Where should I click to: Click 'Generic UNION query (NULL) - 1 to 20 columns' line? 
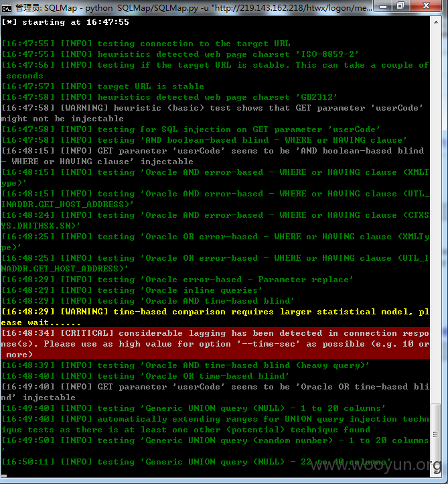(x=194, y=408)
